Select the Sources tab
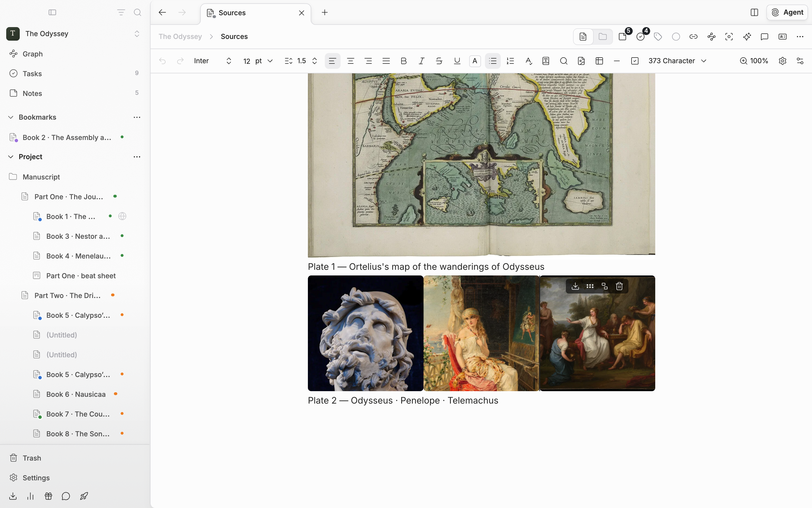 [256, 13]
